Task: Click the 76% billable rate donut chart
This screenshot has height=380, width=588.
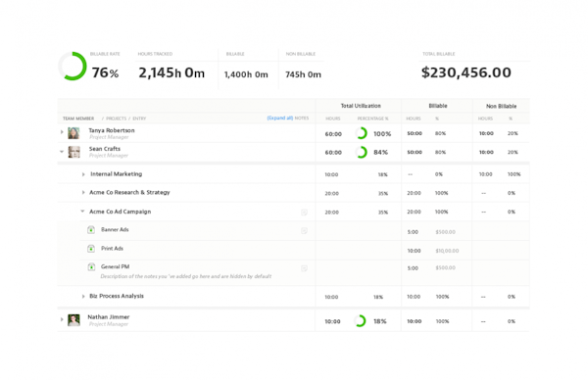Action: (73, 66)
